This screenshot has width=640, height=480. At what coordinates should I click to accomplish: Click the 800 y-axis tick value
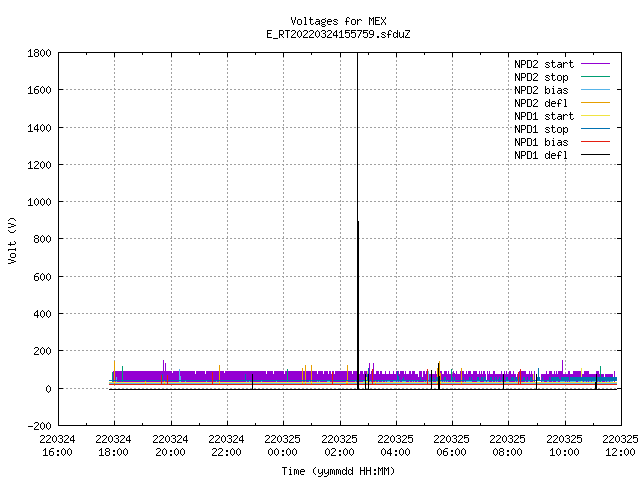[42, 239]
